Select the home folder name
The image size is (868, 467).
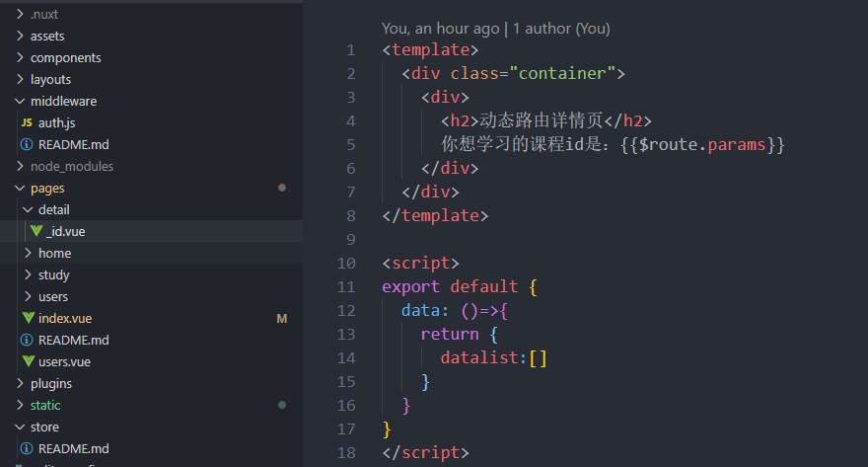tap(55, 253)
